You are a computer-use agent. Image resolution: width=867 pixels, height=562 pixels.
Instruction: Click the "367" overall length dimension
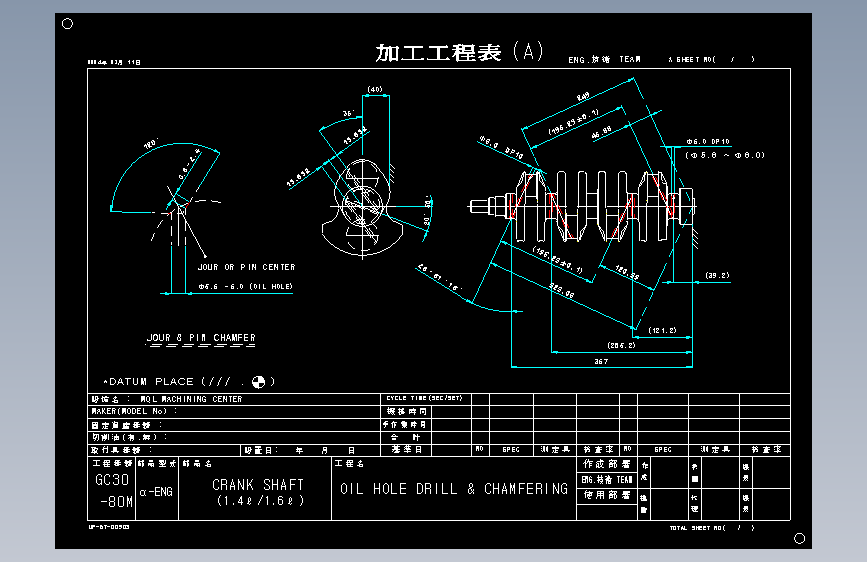click(601, 361)
